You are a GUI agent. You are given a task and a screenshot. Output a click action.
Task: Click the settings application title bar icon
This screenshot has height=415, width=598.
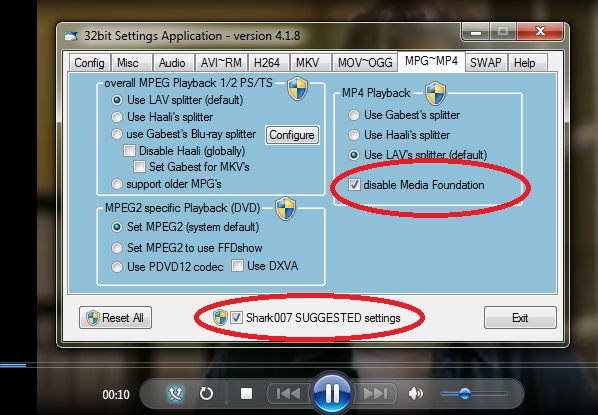tap(71, 36)
